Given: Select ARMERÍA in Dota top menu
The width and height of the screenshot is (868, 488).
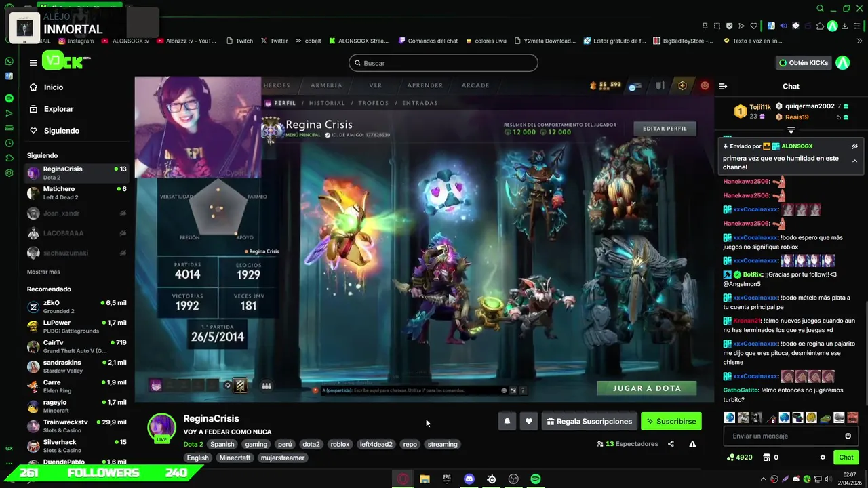Looking at the screenshot, I should [326, 85].
